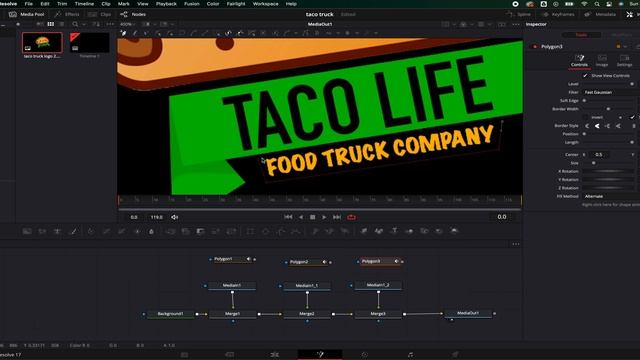Open the Filter dropdown Fast Gaussian
This screenshot has width=640, height=360.
610,92
